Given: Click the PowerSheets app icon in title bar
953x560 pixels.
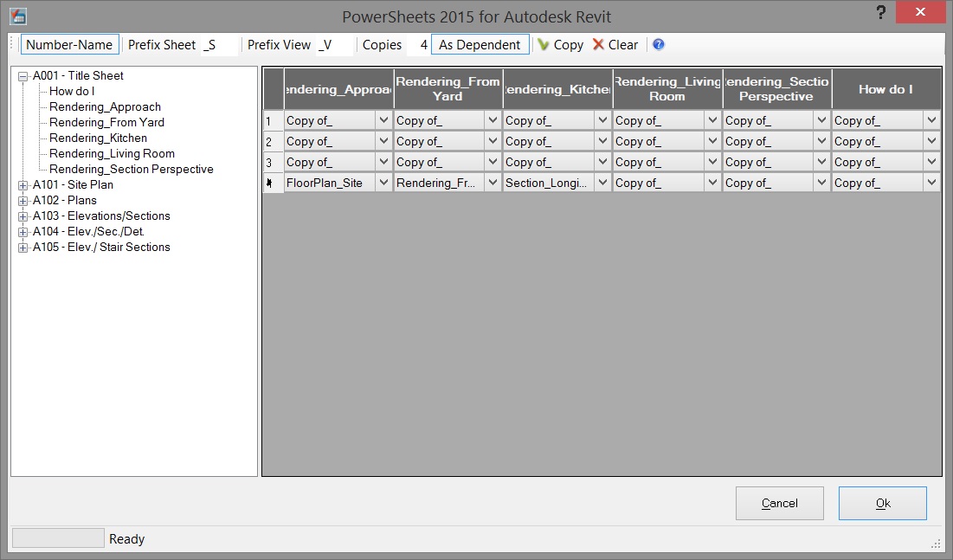Looking at the screenshot, I should point(18,16).
